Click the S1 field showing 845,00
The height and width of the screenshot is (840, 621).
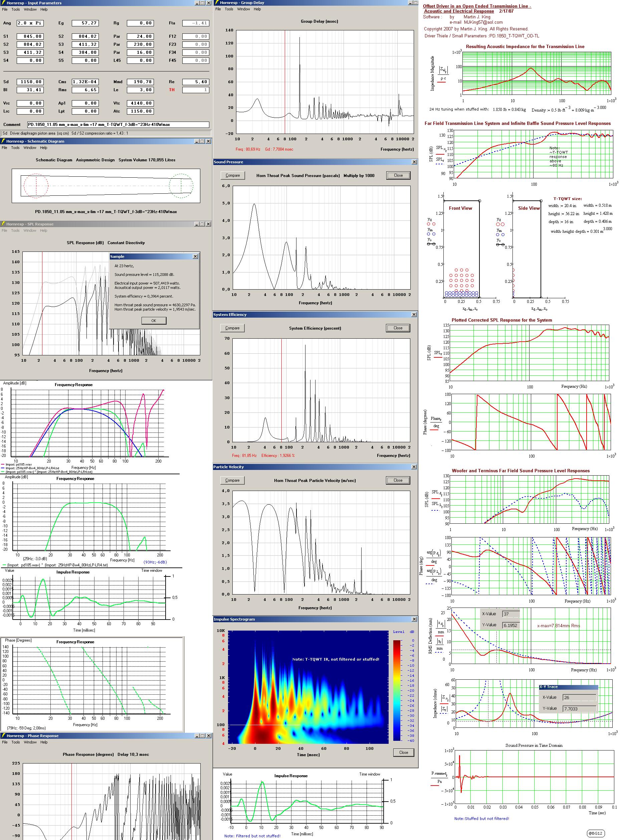coord(30,37)
